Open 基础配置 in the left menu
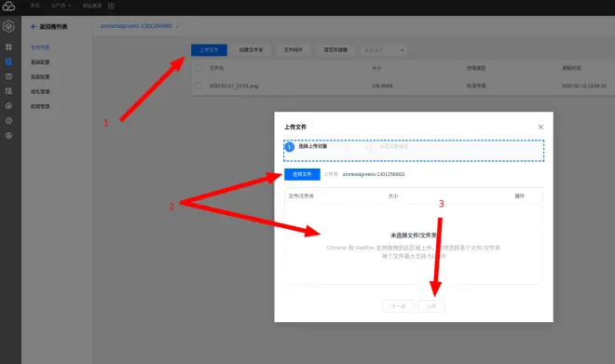 pyautogui.click(x=40, y=62)
